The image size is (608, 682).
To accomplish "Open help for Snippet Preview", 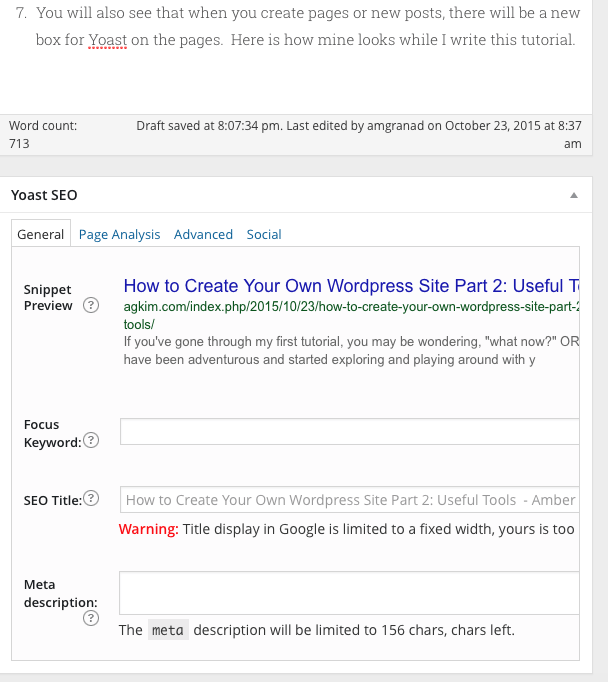I will [91, 305].
